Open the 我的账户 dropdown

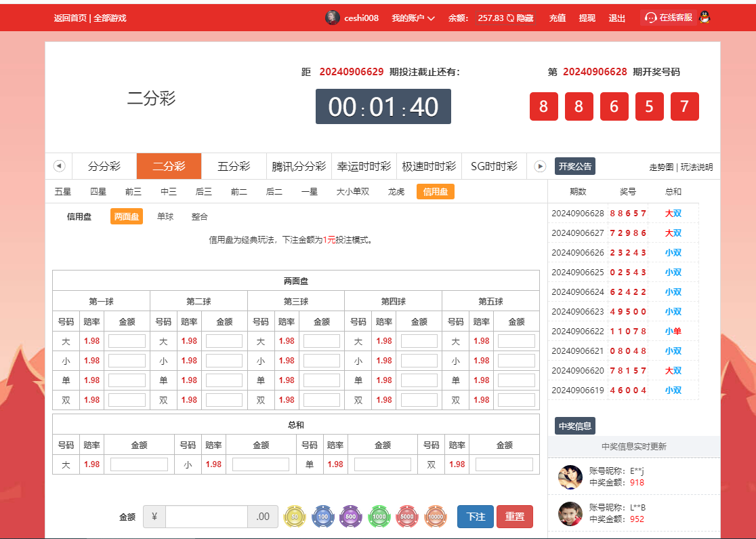[413, 18]
